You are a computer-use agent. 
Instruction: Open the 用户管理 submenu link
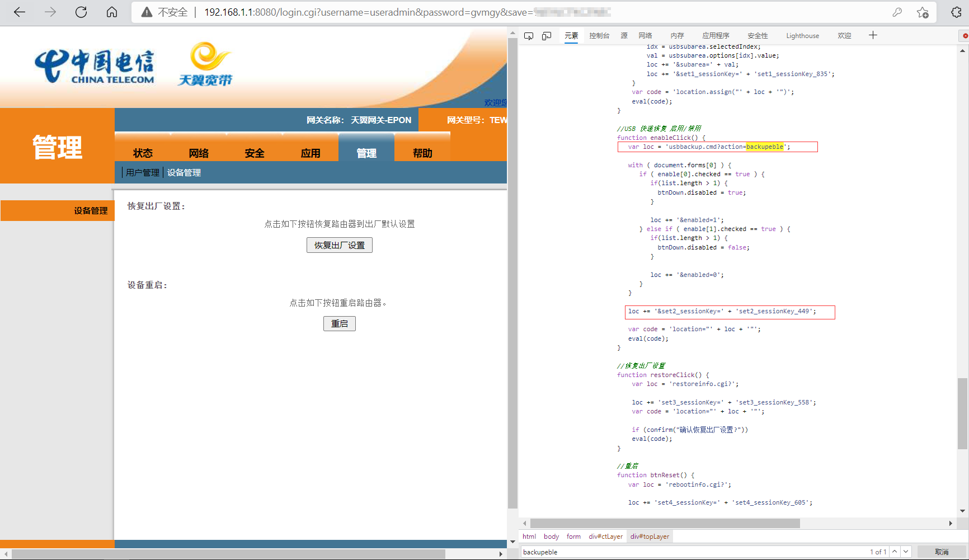click(143, 173)
